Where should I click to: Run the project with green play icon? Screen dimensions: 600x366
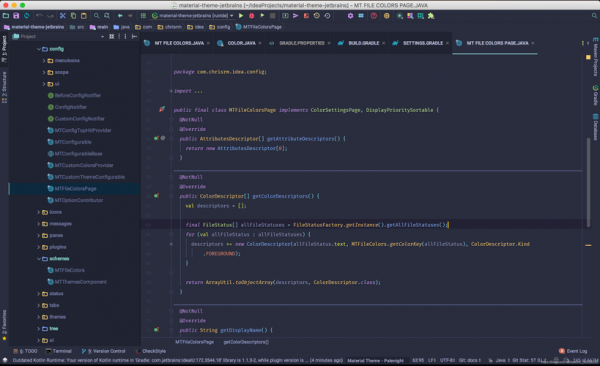(x=241, y=16)
